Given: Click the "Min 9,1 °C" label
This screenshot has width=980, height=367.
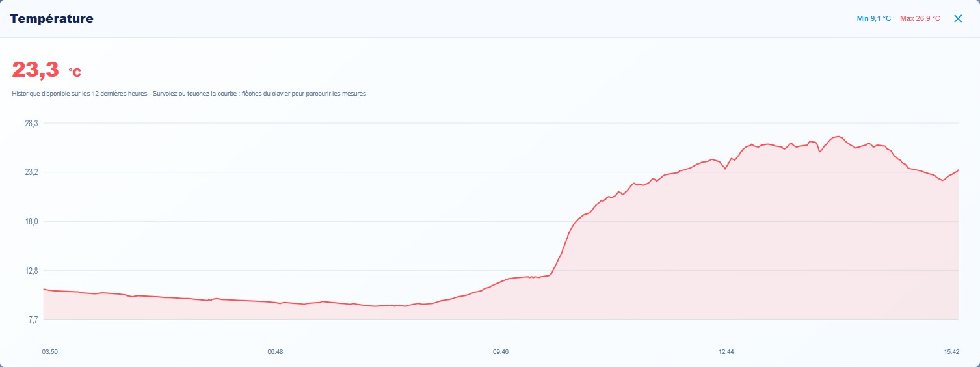Looking at the screenshot, I should [874, 18].
